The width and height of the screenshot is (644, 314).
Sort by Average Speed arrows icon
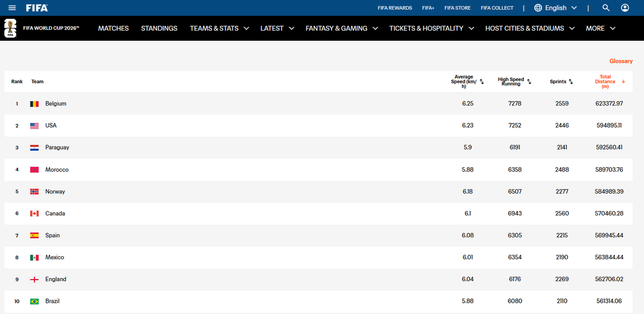(482, 82)
